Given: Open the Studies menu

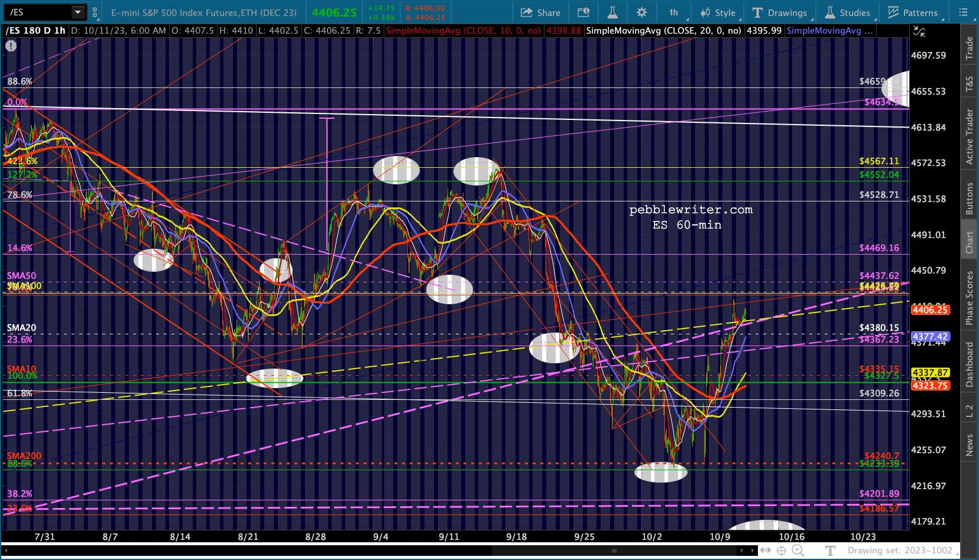Looking at the screenshot, I should (x=847, y=12).
